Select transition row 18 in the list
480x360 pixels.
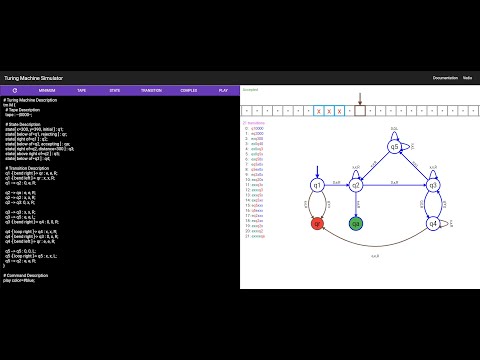coord(254,221)
